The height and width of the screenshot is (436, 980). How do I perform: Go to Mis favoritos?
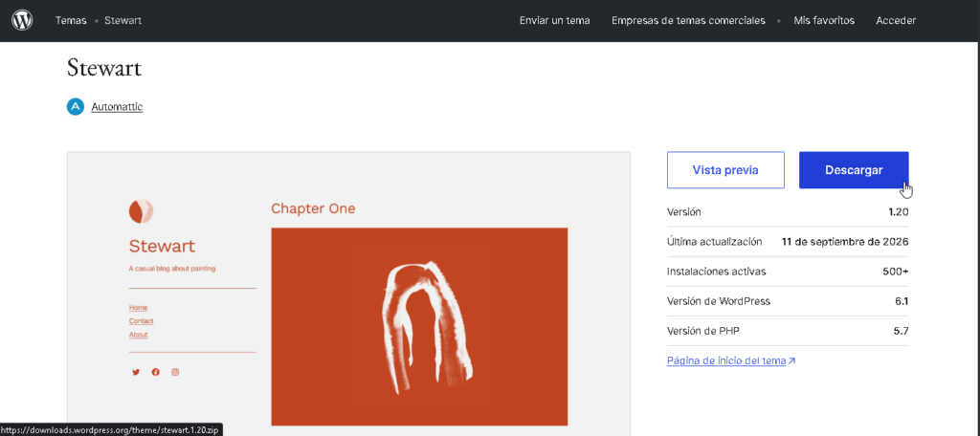point(824,21)
